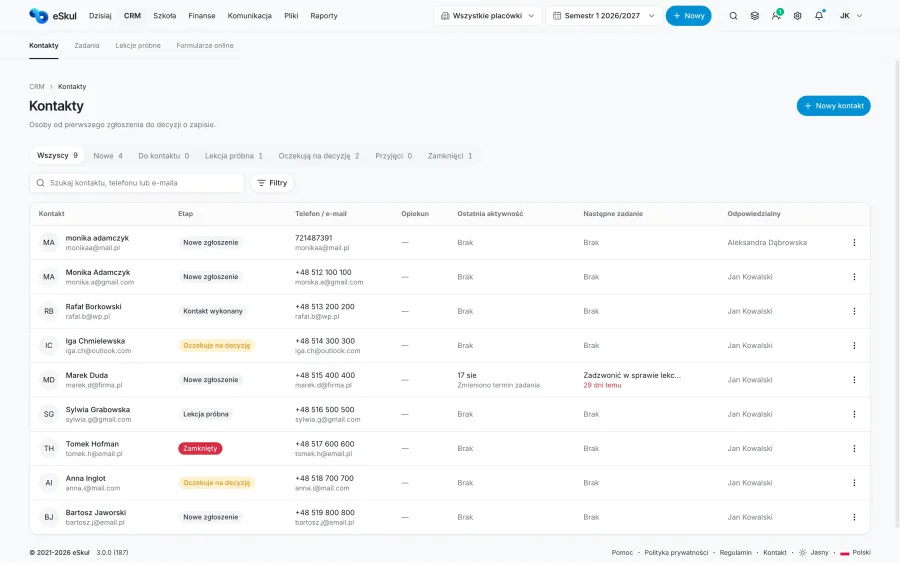900x563 pixels.
Task: Expand the Wszystkie placówki dropdown
Action: pyautogui.click(x=488, y=16)
